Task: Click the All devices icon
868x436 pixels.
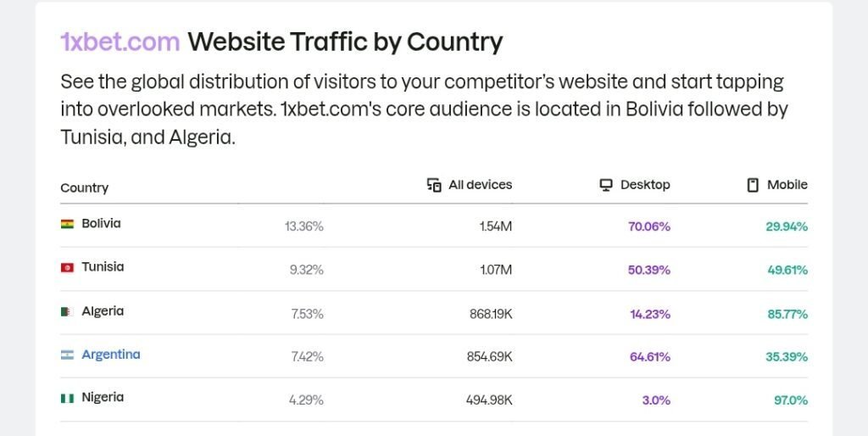Action: tap(434, 185)
